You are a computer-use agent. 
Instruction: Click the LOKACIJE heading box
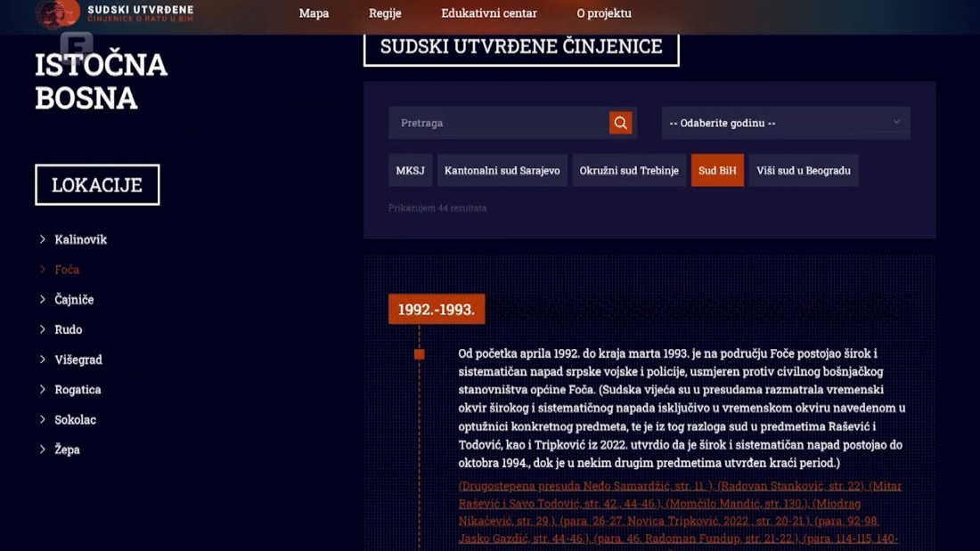pos(97,185)
